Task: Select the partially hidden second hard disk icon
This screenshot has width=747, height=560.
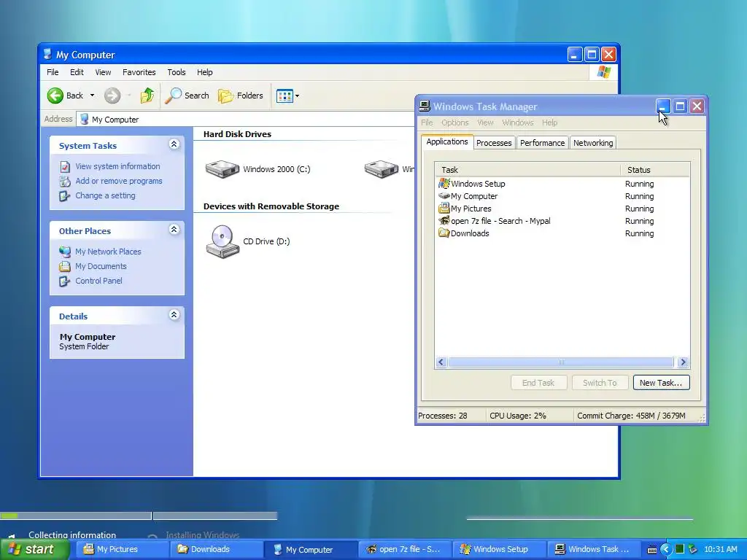Action: (x=381, y=169)
